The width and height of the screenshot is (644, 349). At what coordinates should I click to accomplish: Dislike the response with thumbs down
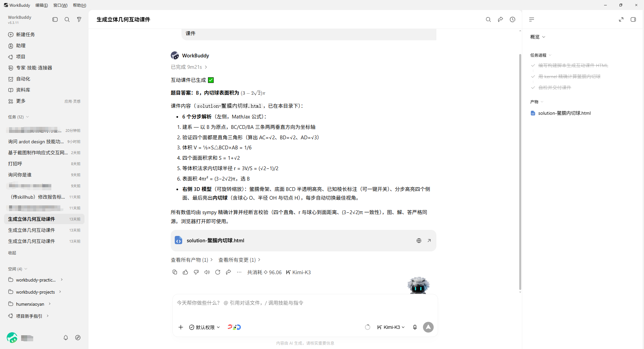196,272
